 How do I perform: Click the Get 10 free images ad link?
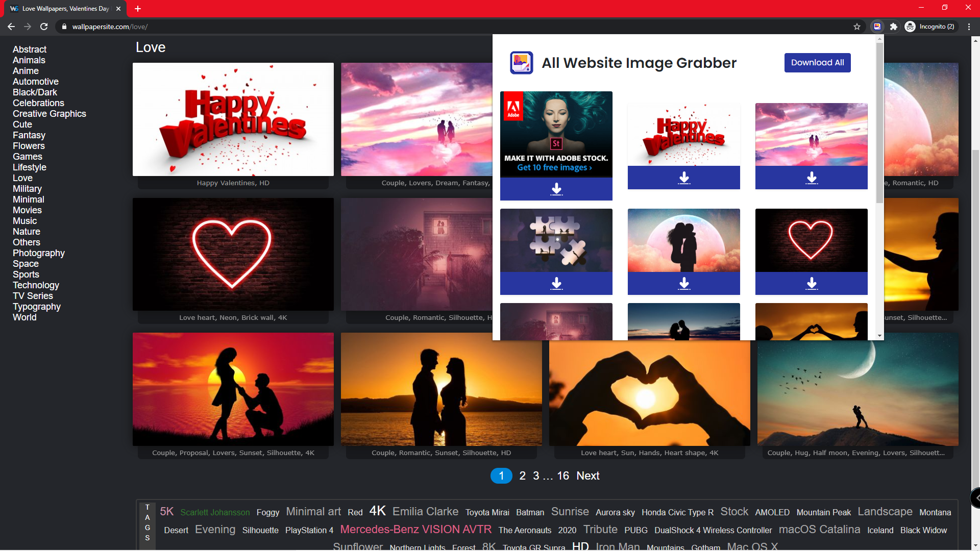click(554, 167)
